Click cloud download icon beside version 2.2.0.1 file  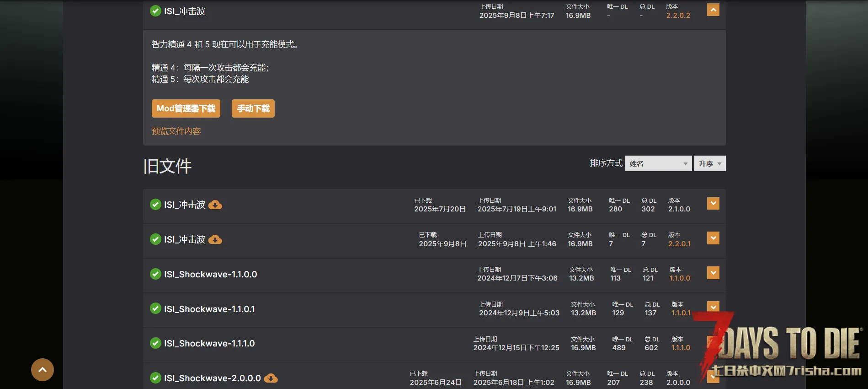point(215,240)
